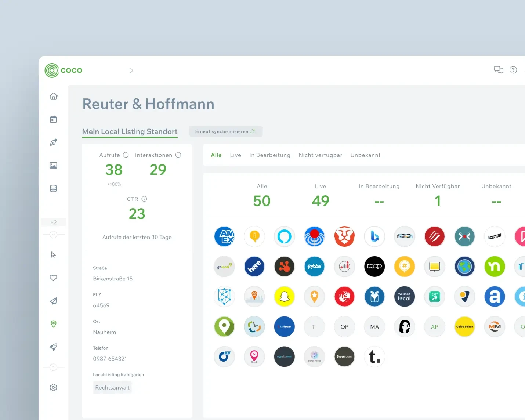Click the Alle count 50
The height and width of the screenshot is (420, 525).
click(x=262, y=201)
